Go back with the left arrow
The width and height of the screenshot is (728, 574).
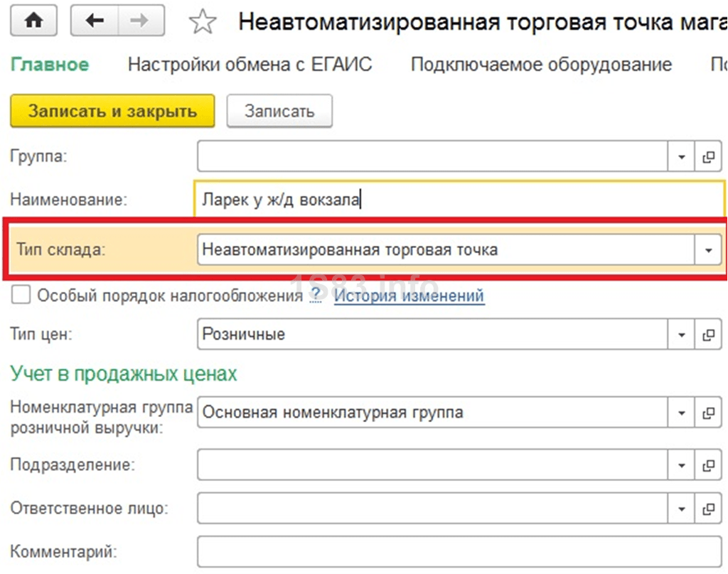[94, 21]
